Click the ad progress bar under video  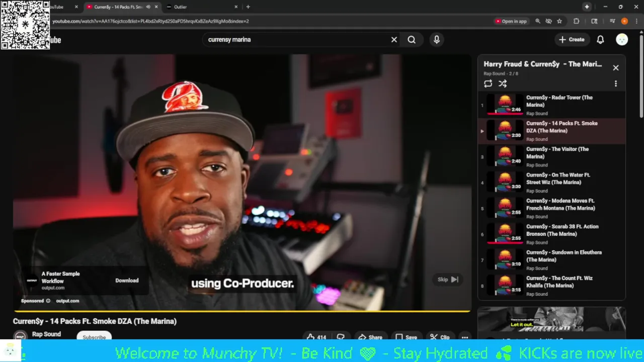(242, 311)
